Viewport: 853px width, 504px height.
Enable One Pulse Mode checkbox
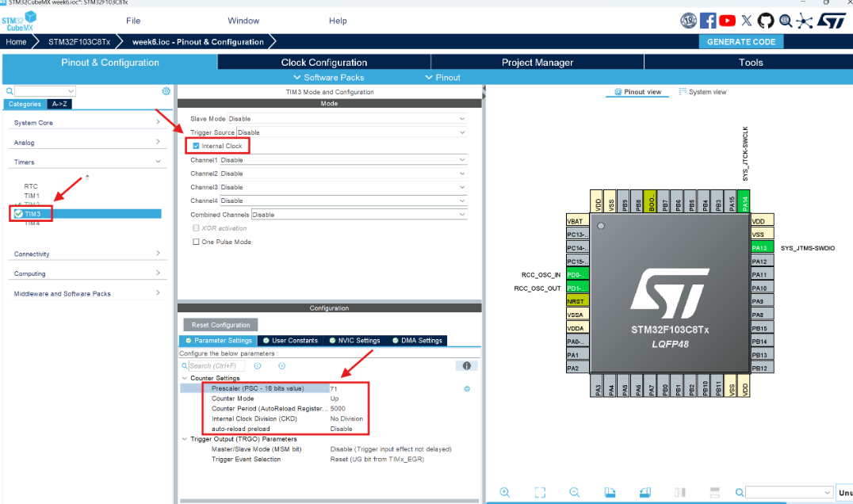pyautogui.click(x=196, y=242)
